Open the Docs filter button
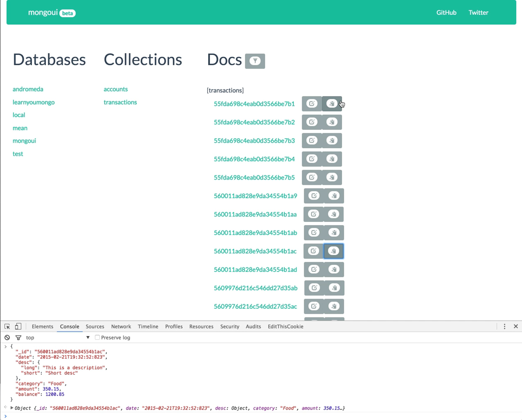522x420 pixels. (x=255, y=61)
